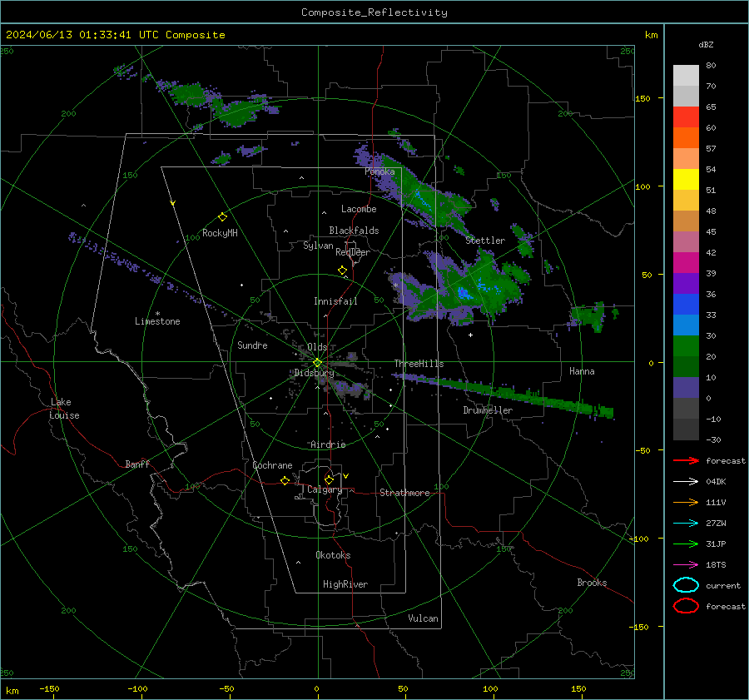The image size is (749, 700).
Task: Click the RockyMH label
Action: tap(220, 233)
